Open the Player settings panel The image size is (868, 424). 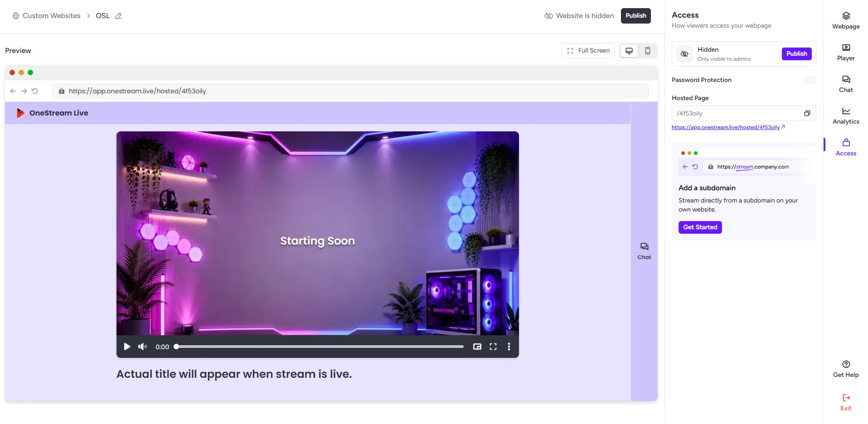coord(846,53)
